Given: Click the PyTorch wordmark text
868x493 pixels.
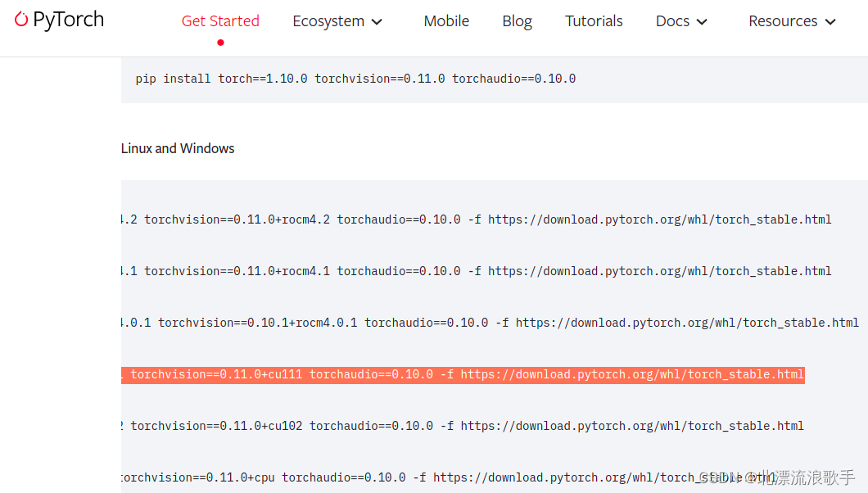Looking at the screenshot, I should click(x=68, y=20).
